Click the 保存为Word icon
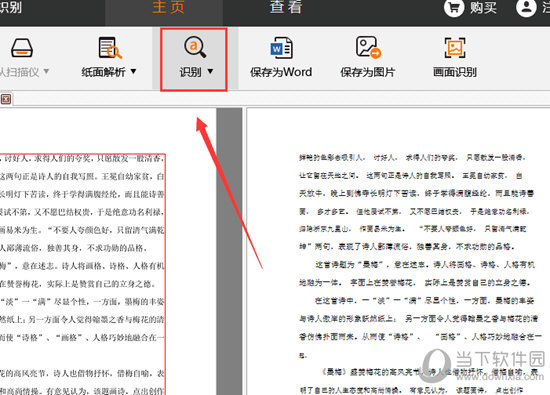Image resolution: width=550 pixels, height=395 pixels. pyautogui.click(x=281, y=48)
